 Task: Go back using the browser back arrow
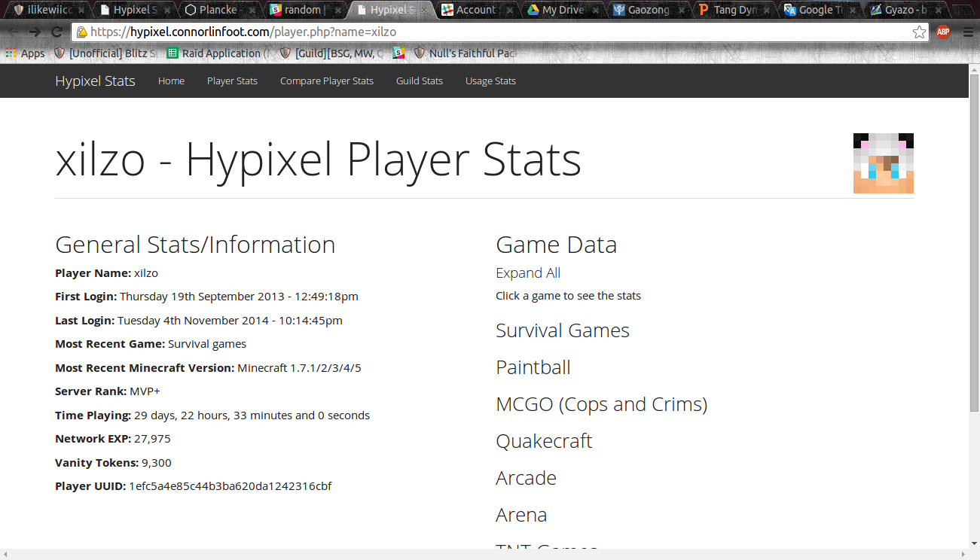tap(14, 32)
